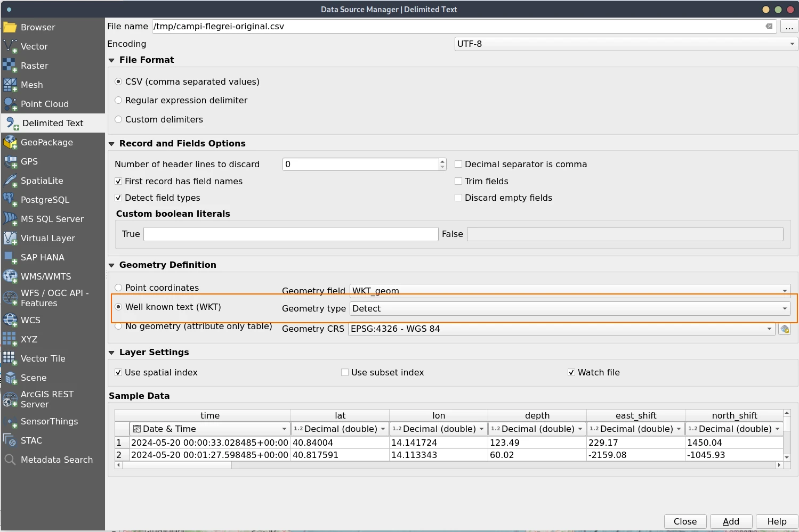799x532 pixels.
Task: Select the STAC source icon
Action: click(x=10, y=440)
